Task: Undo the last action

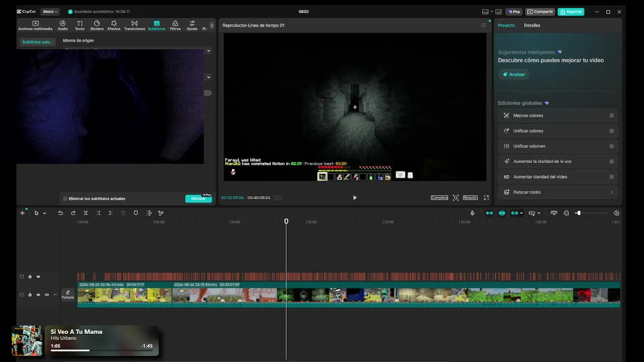Action: point(60,213)
